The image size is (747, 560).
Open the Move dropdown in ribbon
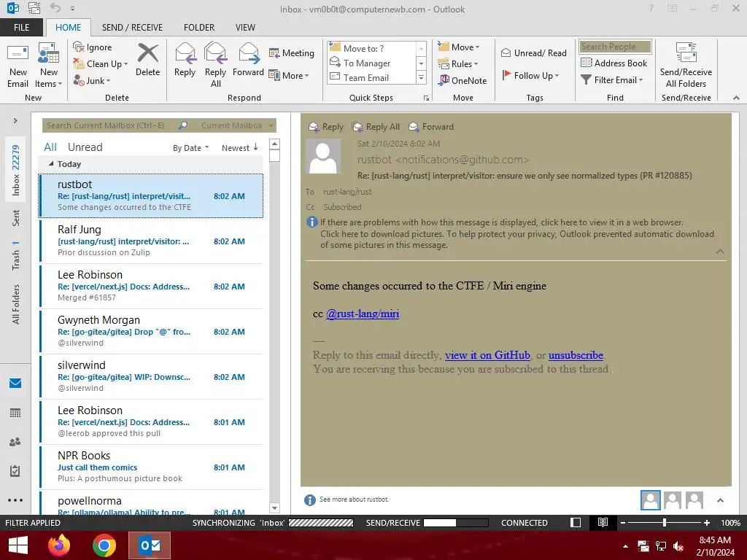coord(459,47)
